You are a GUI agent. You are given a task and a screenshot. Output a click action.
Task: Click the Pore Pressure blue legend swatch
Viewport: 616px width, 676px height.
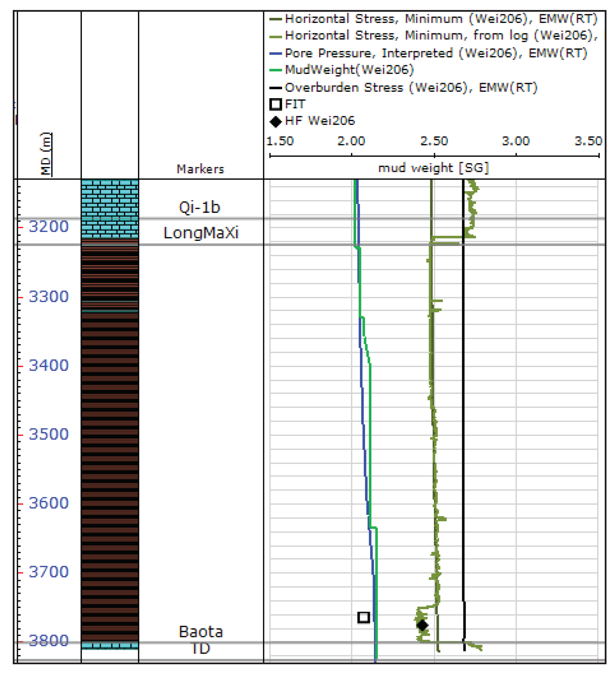click(275, 53)
